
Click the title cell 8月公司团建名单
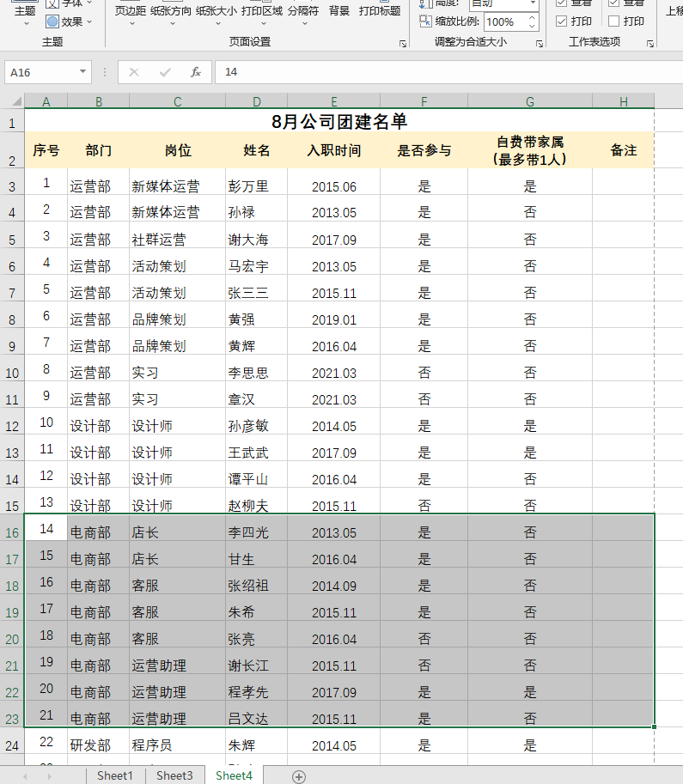point(339,121)
